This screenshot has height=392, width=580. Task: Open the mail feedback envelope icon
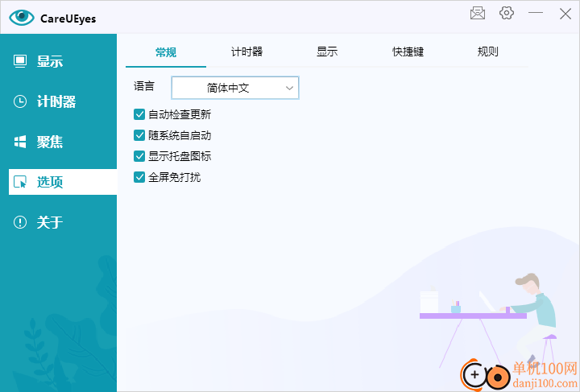point(478,14)
